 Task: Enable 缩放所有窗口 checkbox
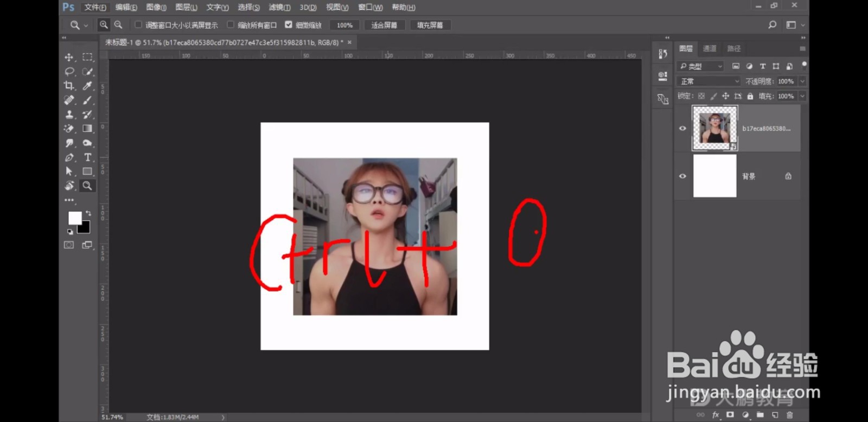(x=231, y=24)
